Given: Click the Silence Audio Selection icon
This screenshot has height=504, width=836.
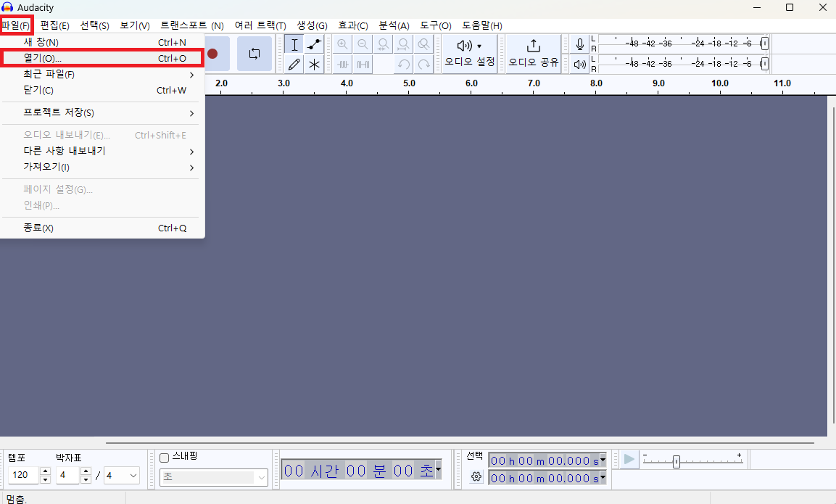Looking at the screenshot, I should (x=363, y=64).
